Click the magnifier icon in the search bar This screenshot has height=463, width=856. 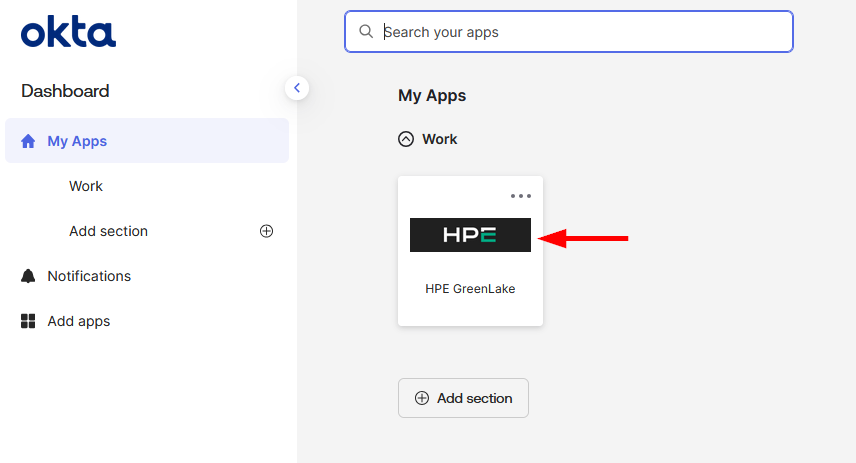click(366, 32)
